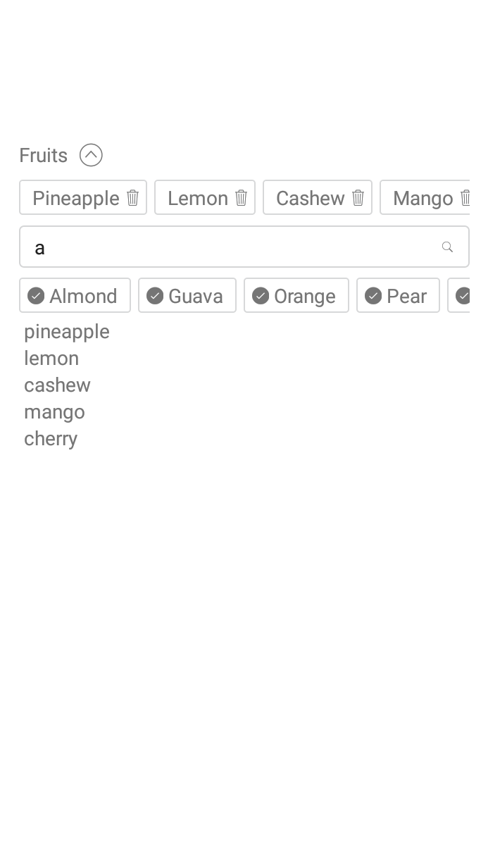Remove the Lemon tag with trash icon
Image resolution: width=488 pixels, height=868 pixels.
[241, 198]
